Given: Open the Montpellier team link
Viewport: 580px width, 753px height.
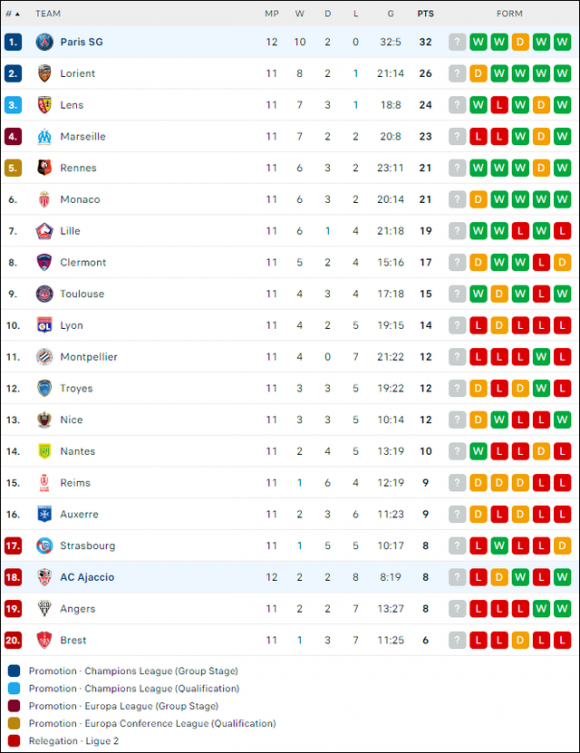Looking at the screenshot, I should click(x=89, y=357).
